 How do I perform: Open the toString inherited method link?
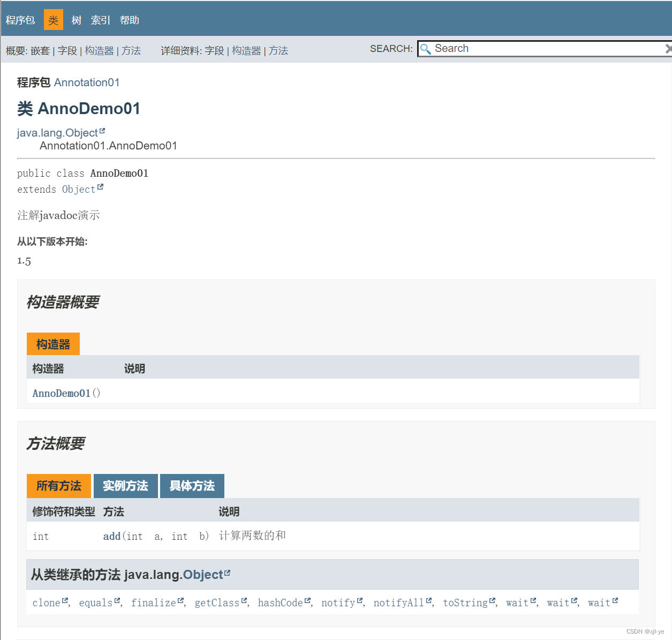[x=465, y=603]
